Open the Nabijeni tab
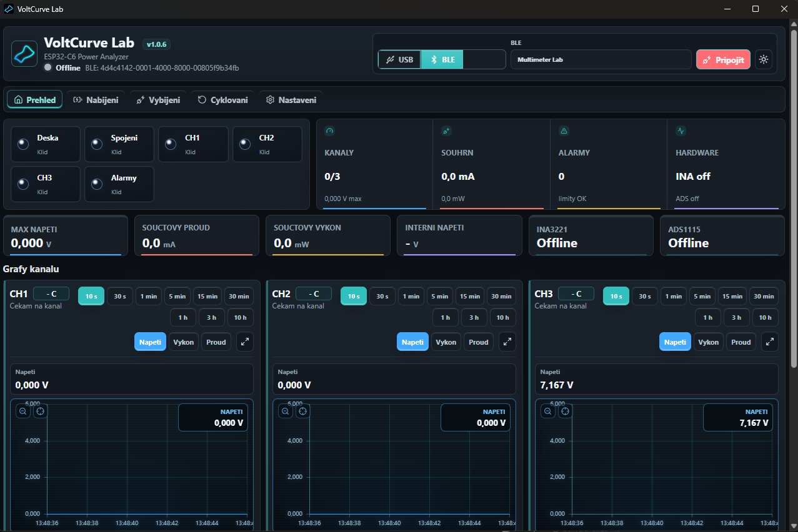This screenshot has height=532, width=798. point(96,100)
